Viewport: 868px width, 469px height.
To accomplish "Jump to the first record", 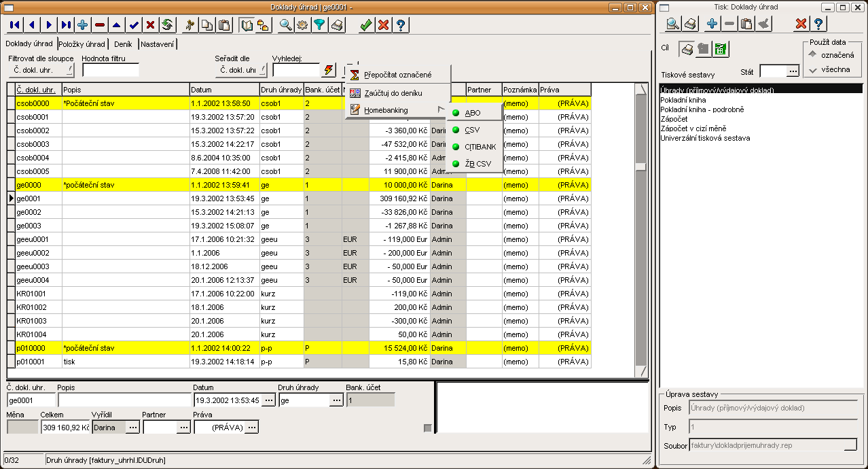I will [x=15, y=25].
